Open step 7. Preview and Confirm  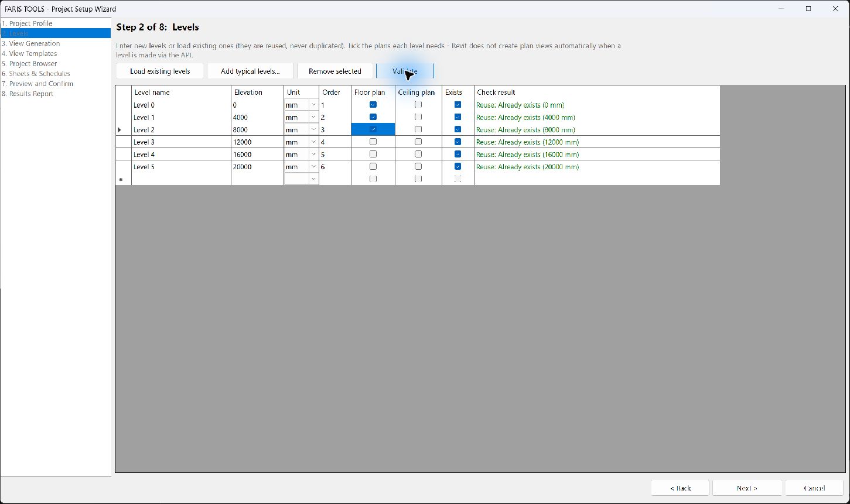pyautogui.click(x=37, y=84)
